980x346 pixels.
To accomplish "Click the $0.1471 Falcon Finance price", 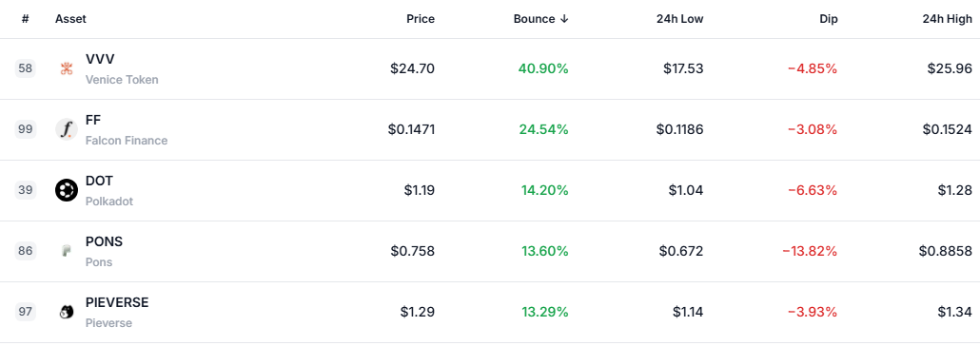I will coord(411,129).
